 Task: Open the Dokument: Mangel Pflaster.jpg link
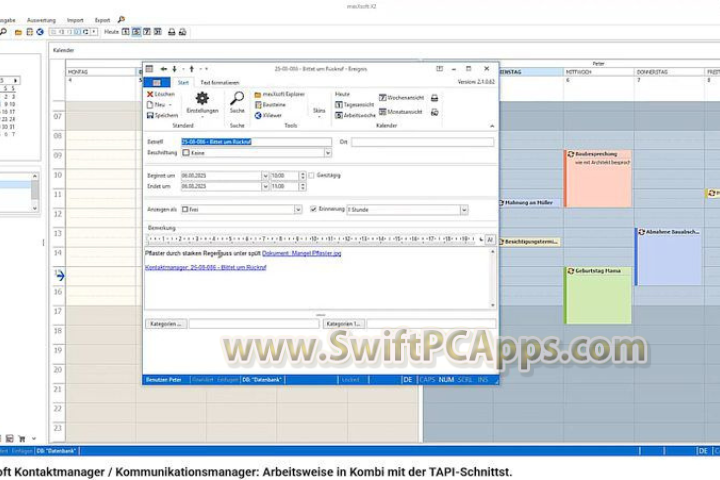pos(302,253)
